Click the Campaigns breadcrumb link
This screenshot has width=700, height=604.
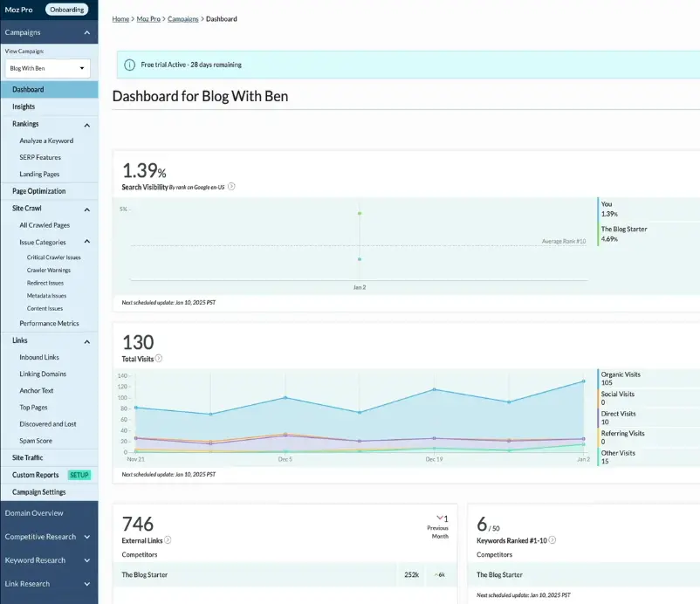click(183, 18)
